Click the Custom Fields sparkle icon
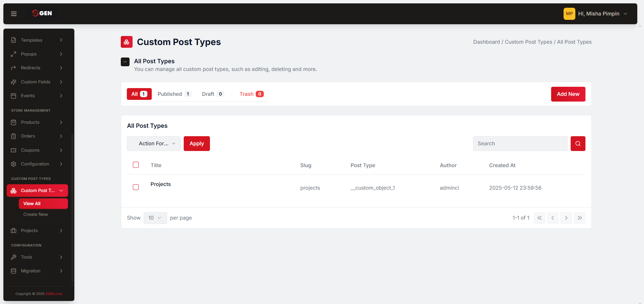The width and height of the screenshot is (644, 304). click(13, 82)
